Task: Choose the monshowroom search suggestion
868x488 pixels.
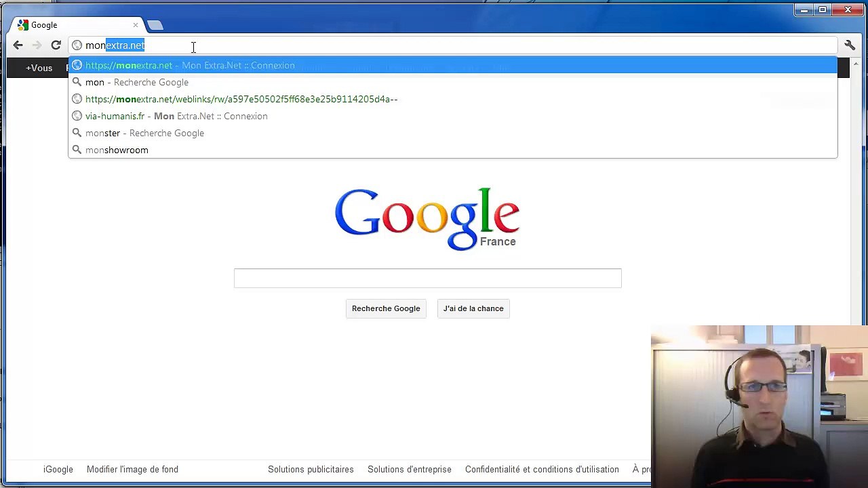Action: tap(453, 150)
